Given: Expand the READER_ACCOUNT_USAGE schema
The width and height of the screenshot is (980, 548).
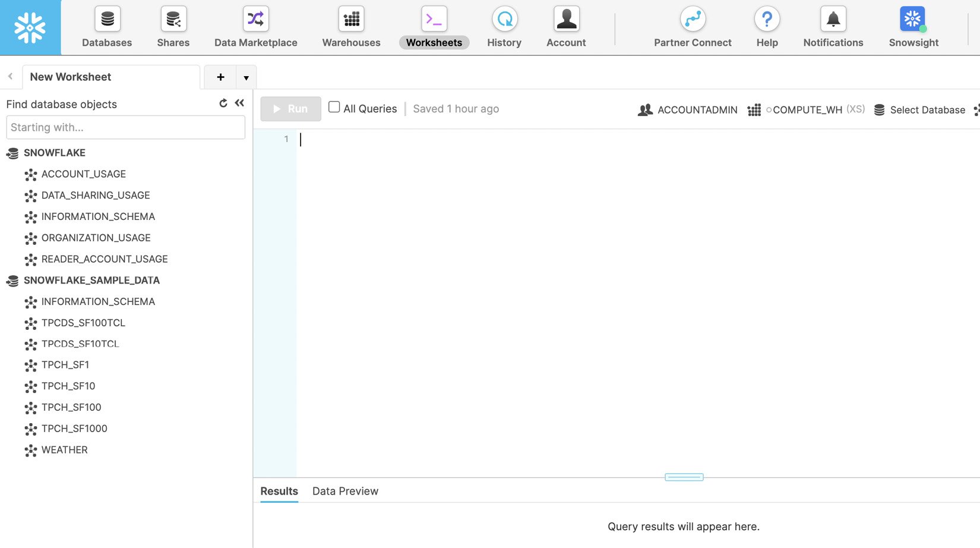Looking at the screenshot, I should [105, 259].
